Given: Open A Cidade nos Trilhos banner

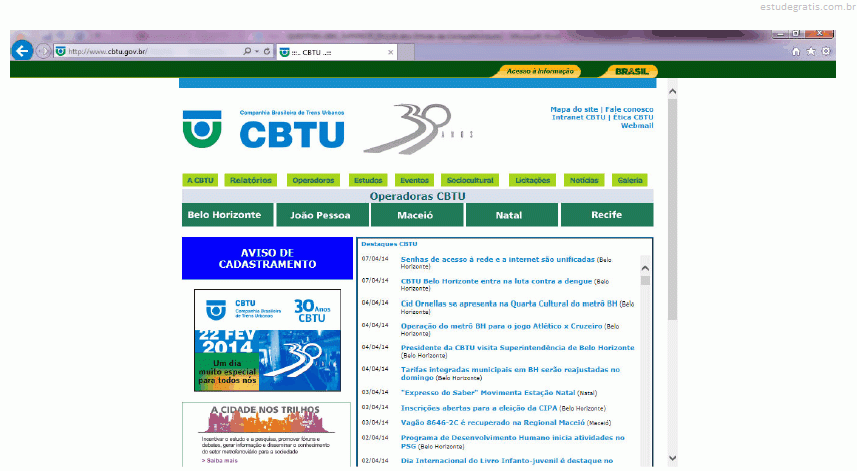Looking at the screenshot, I should pyautogui.click(x=267, y=434).
